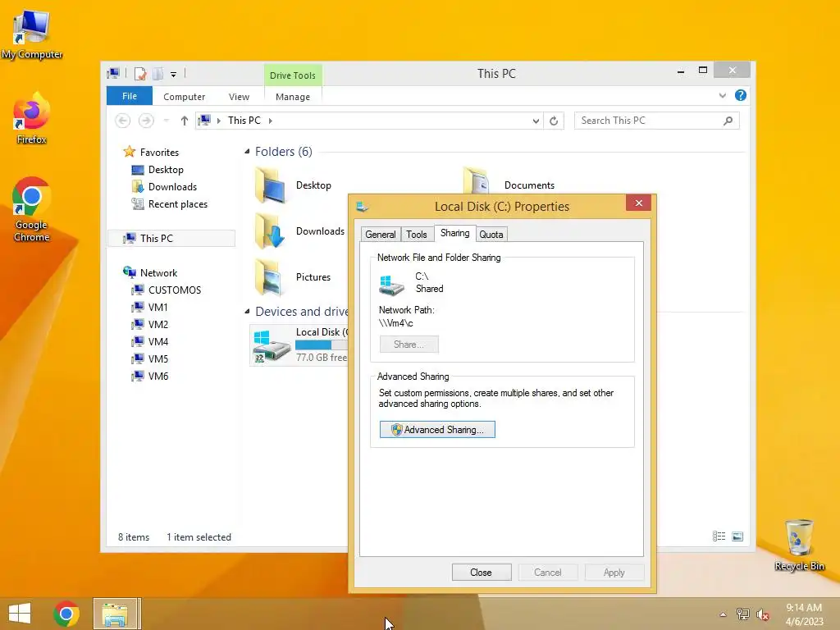The image size is (840, 630).
Task: Click the Back navigation arrow
Action: click(x=123, y=121)
